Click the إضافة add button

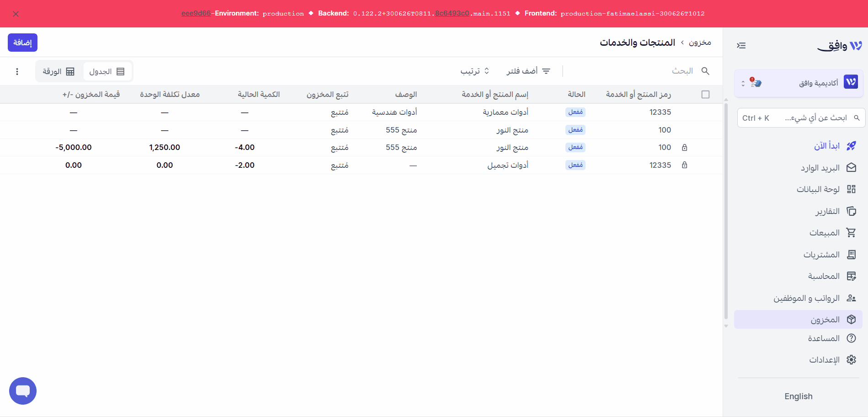point(22,43)
